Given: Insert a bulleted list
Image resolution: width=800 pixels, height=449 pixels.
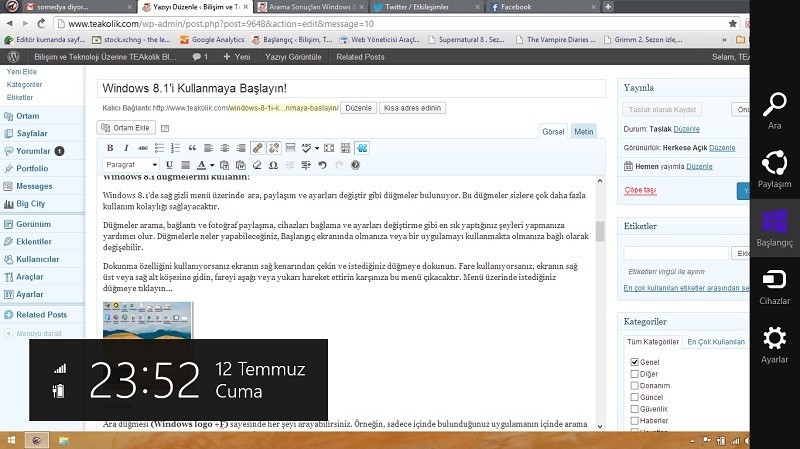Looking at the screenshot, I should (x=159, y=148).
